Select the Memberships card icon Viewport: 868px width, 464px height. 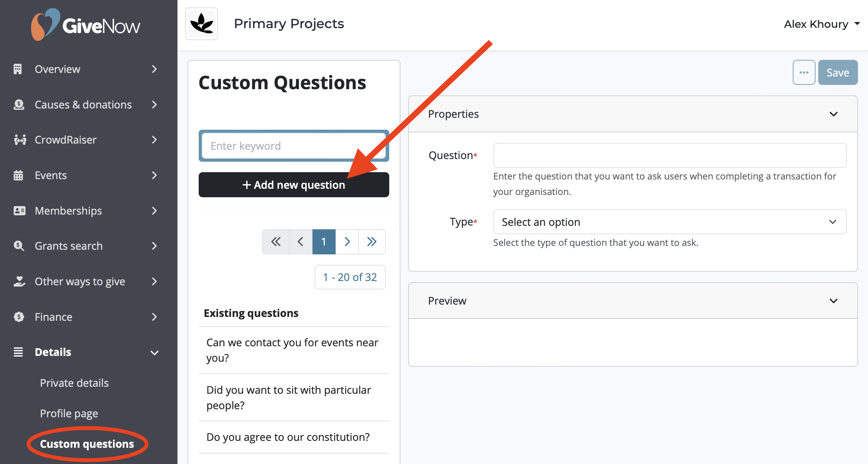coord(18,211)
